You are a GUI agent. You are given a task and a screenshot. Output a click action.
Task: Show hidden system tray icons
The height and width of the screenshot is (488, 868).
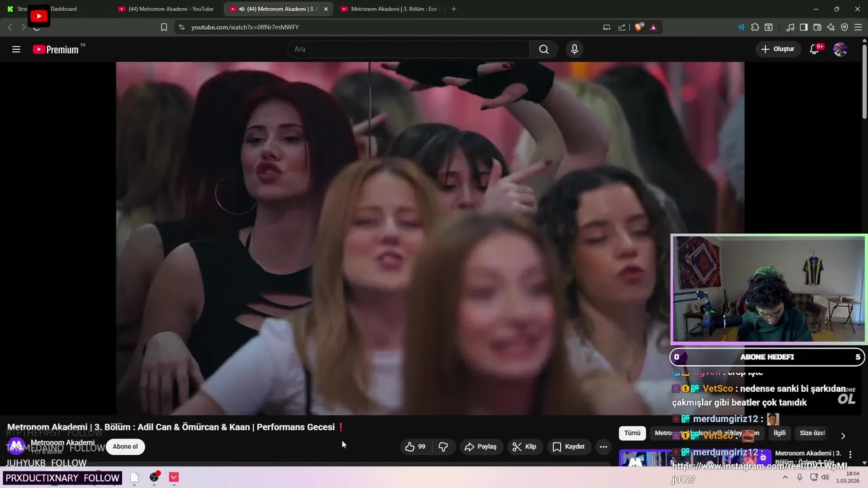point(785,477)
